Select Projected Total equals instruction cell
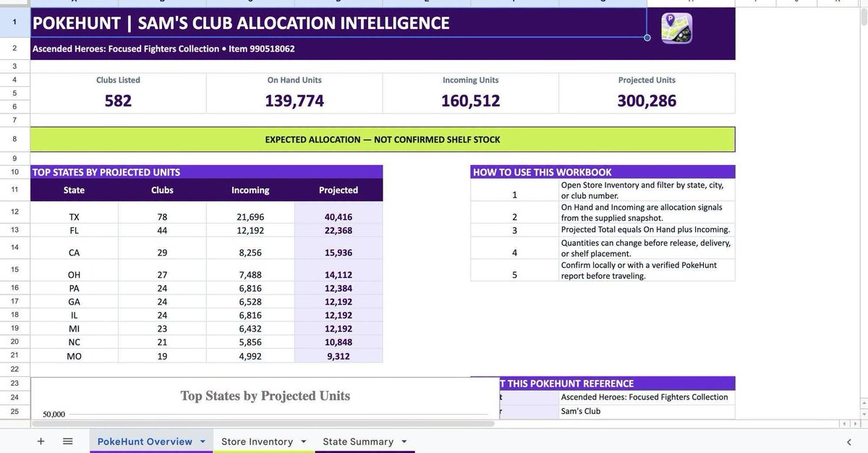Image resolution: width=868 pixels, height=453 pixels. click(647, 230)
